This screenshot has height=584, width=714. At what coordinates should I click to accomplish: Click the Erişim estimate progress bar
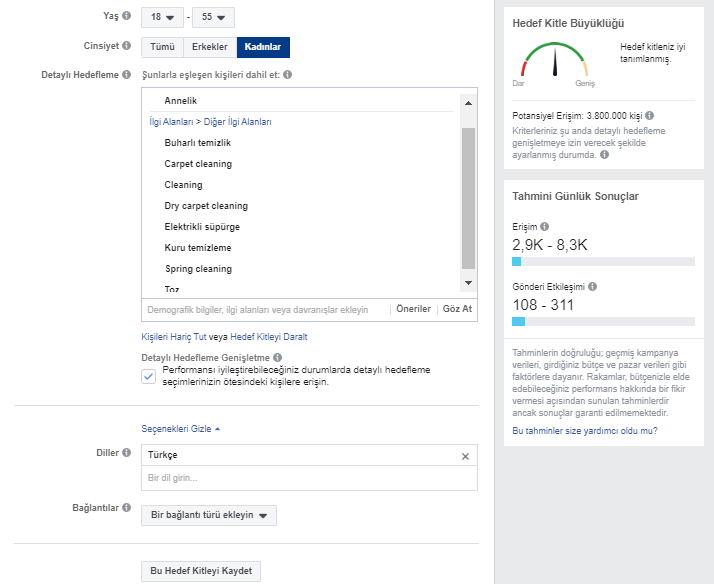(x=603, y=261)
